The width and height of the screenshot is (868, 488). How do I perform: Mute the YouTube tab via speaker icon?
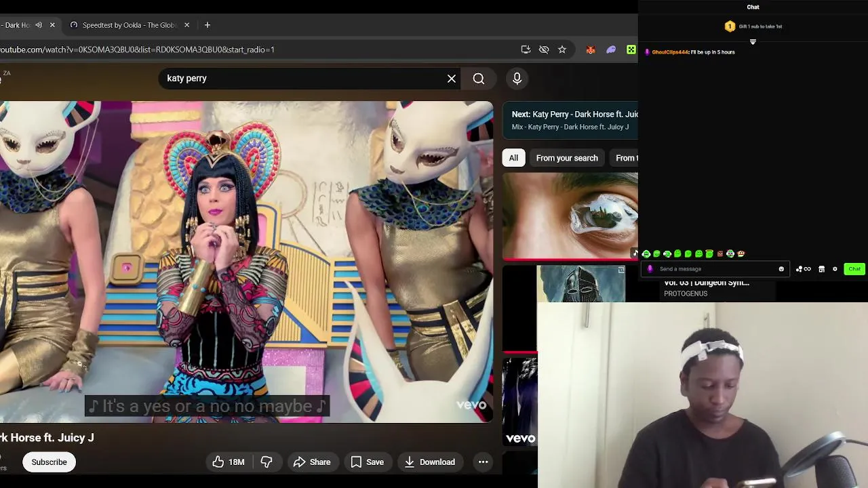pyautogui.click(x=39, y=25)
